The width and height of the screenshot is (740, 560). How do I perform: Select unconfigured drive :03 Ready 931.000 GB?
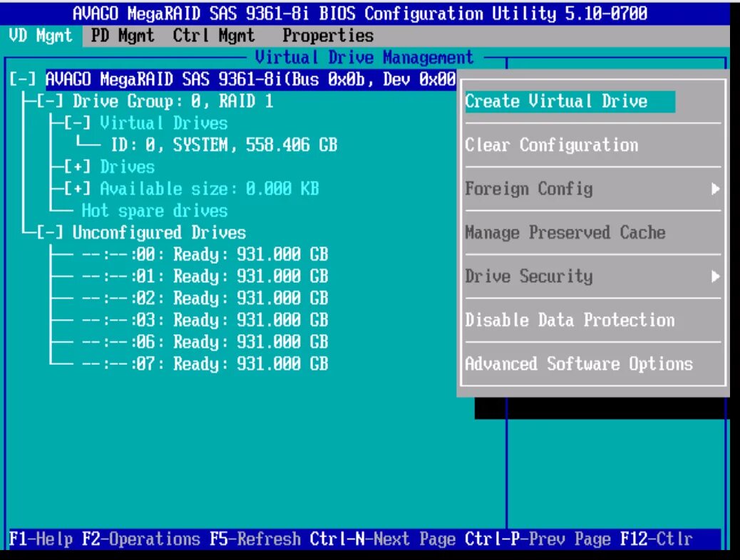coord(205,320)
